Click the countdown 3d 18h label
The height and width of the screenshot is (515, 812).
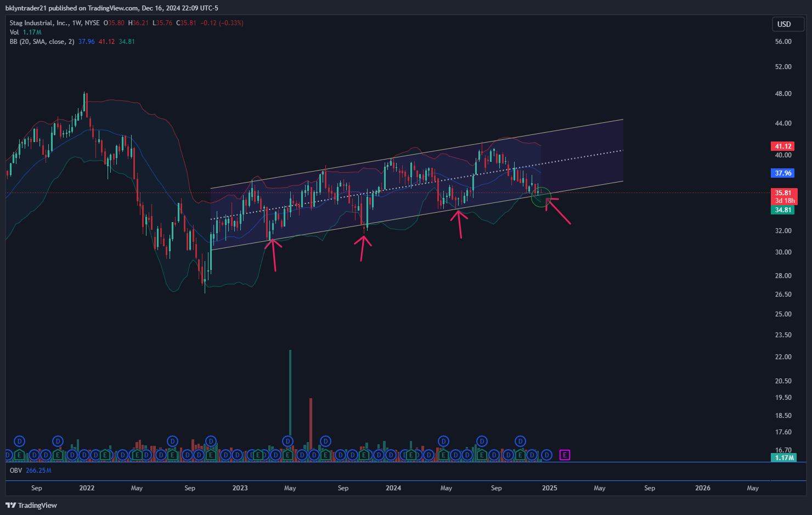click(x=784, y=201)
